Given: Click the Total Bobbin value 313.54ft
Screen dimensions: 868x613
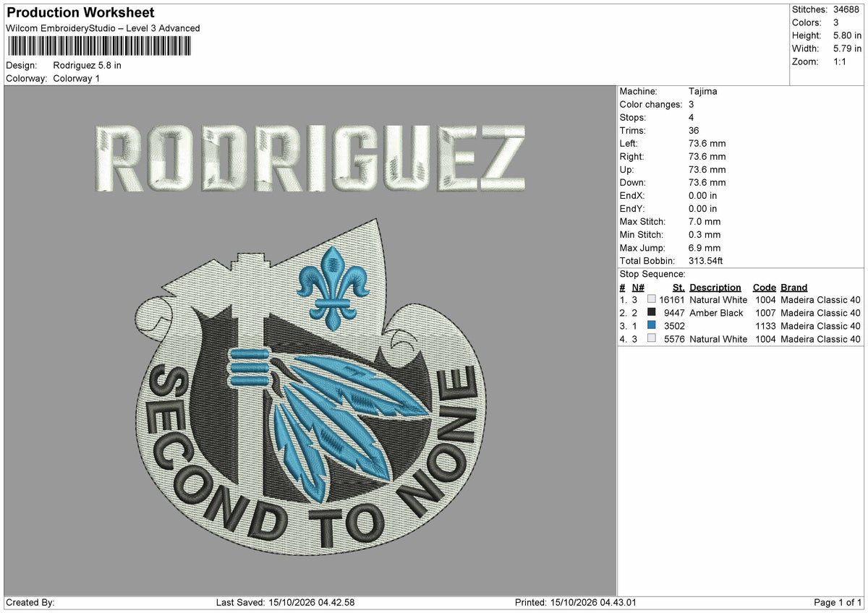Looking at the screenshot, I should [x=706, y=260].
